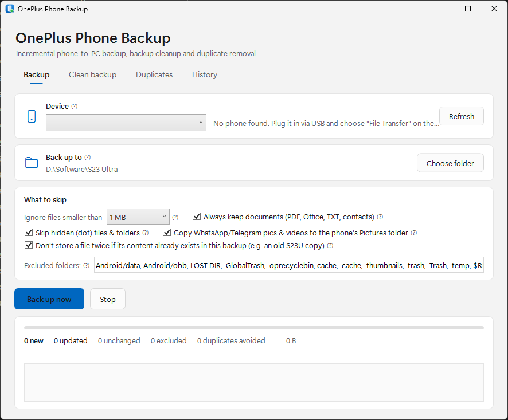Open help tooltip next to Device
This screenshot has height=420, width=508.
[75, 106]
